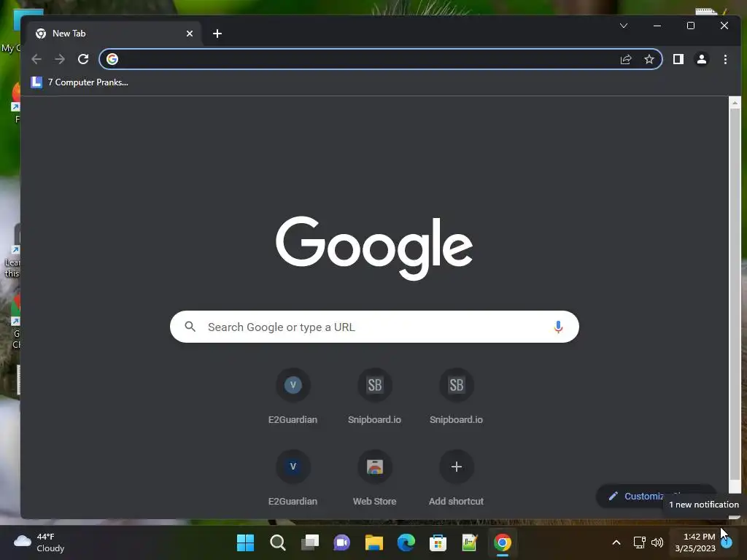Image resolution: width=747 pixels, height=560 pixels.
Task: Click the Search Google or type a URL box
Action: 374,327
